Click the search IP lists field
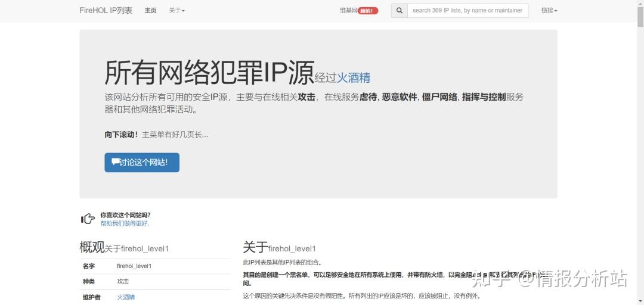The image size is (644, 305). [x=468, y=11]
